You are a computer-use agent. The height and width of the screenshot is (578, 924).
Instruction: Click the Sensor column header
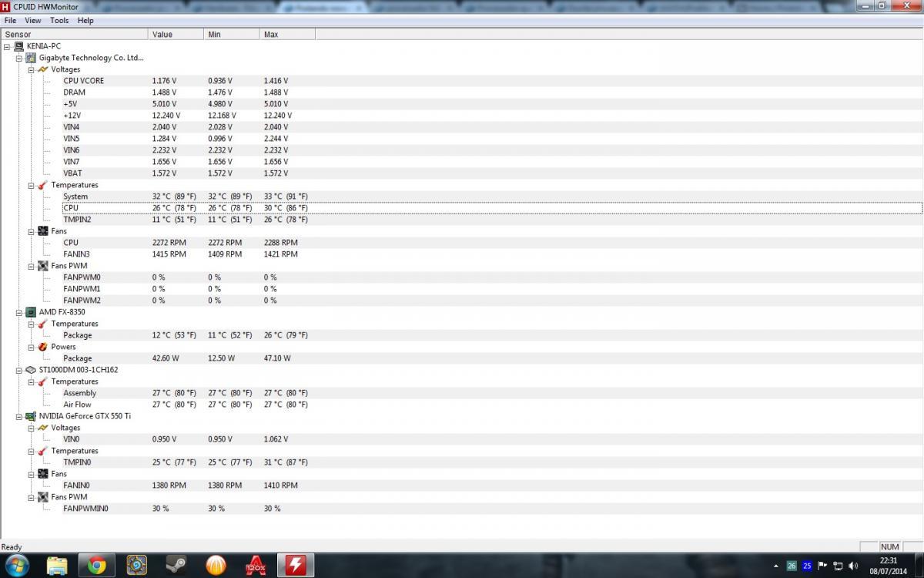pos(74,34)
